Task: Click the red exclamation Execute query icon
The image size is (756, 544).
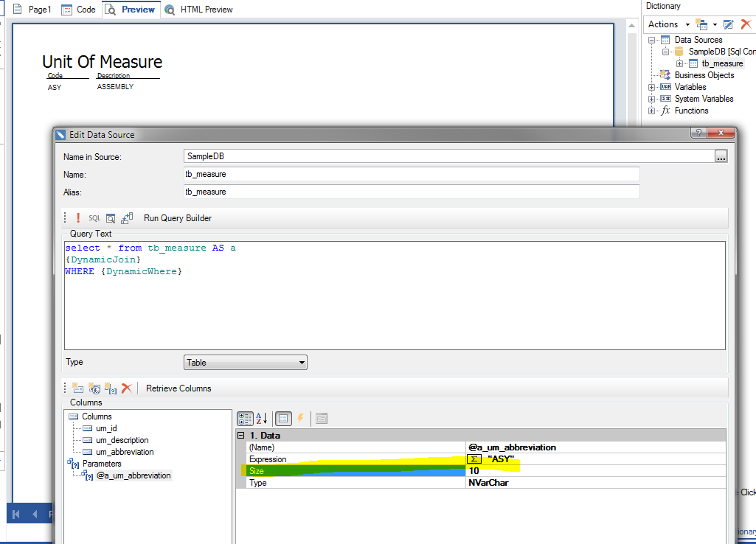Action: 78,217
